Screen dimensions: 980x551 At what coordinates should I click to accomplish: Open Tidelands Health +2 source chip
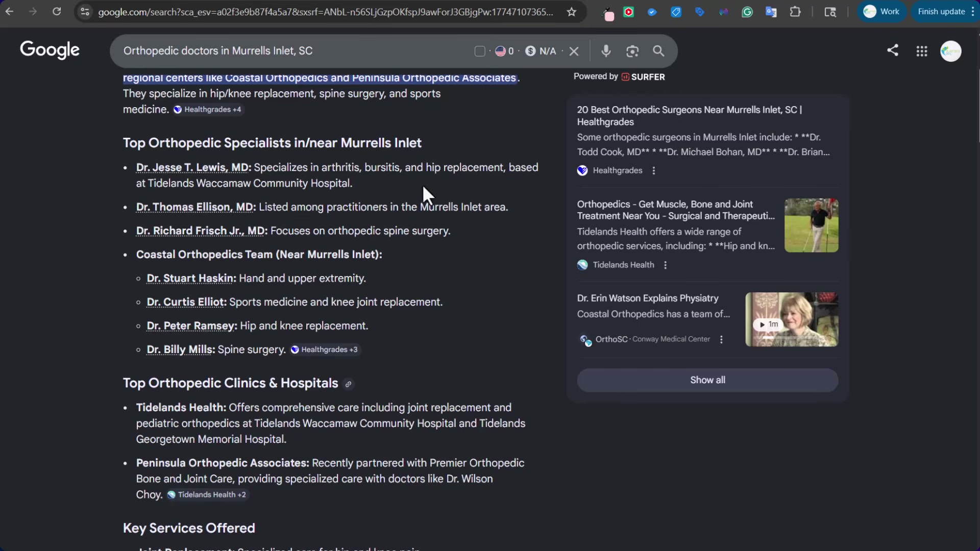tap(207, 495)
